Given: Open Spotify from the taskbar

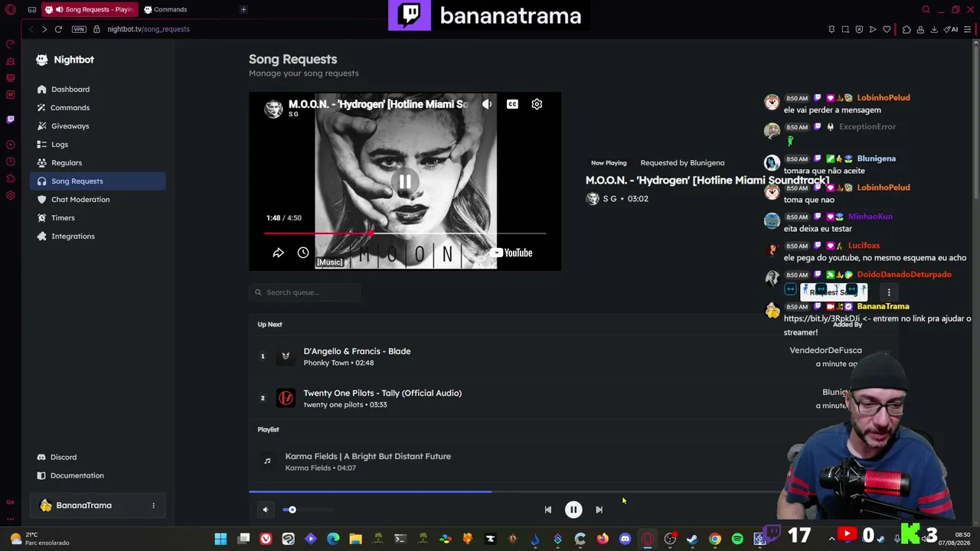Looking at the screenshot, I should 737,539.
